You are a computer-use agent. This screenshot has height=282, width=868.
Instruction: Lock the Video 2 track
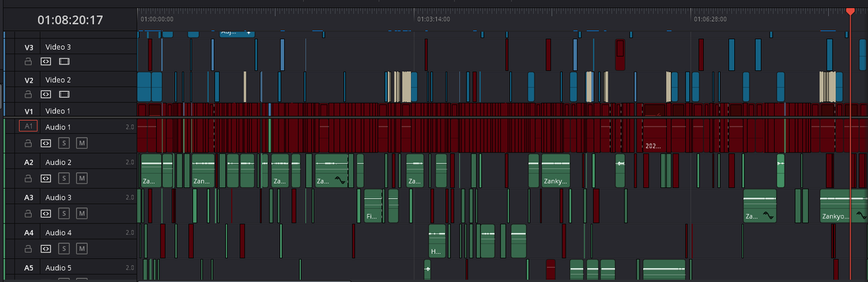coord(29,94)
